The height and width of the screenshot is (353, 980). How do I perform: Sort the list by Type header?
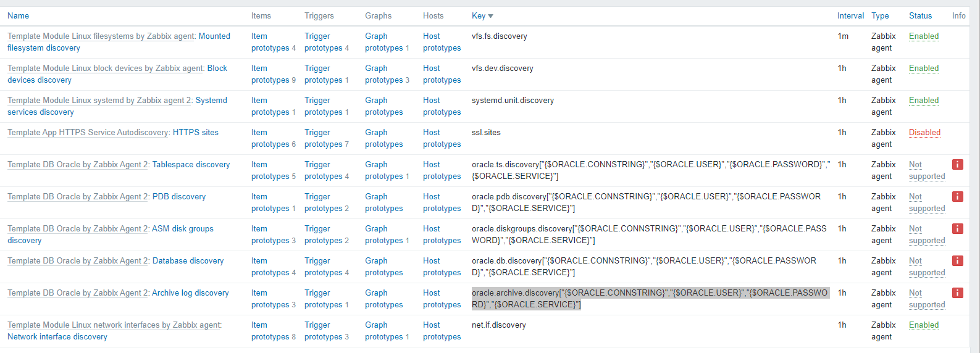tap(880, 16)
